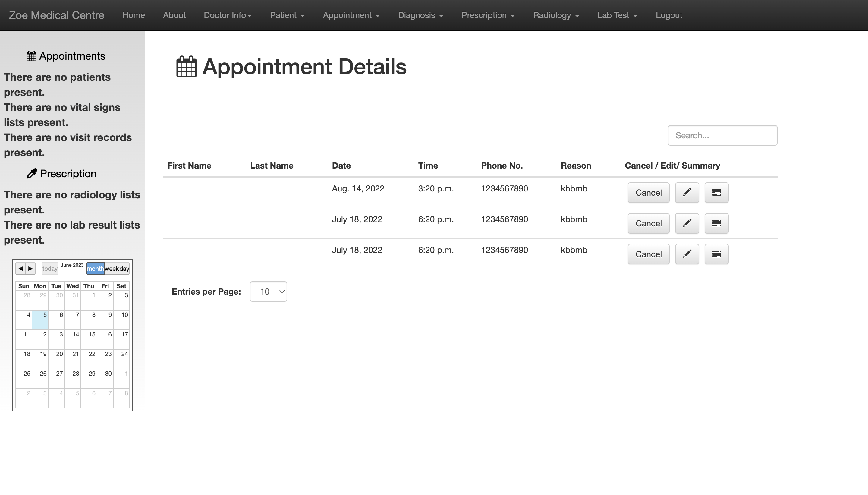Click the Prescription eyedropper icon in sidebar

[x=32, y=173]
